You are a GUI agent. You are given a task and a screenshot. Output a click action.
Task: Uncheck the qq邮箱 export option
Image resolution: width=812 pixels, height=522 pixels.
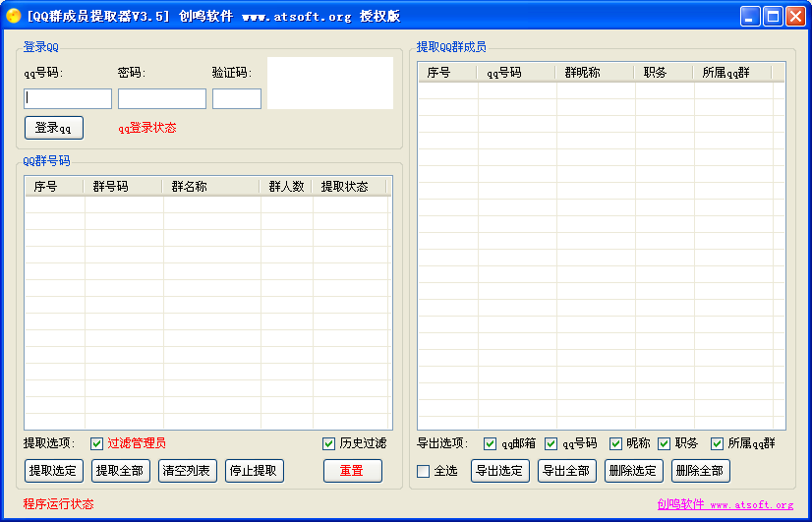(490, 443)
